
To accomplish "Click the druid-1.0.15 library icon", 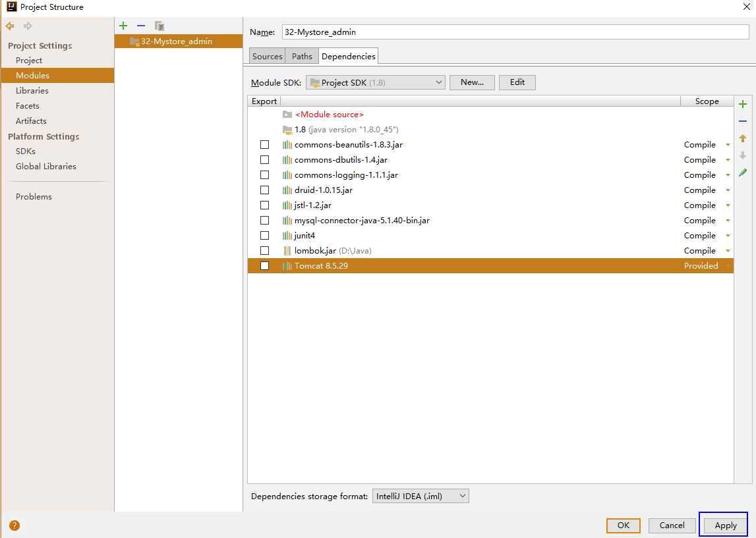I will pos(287,190).
